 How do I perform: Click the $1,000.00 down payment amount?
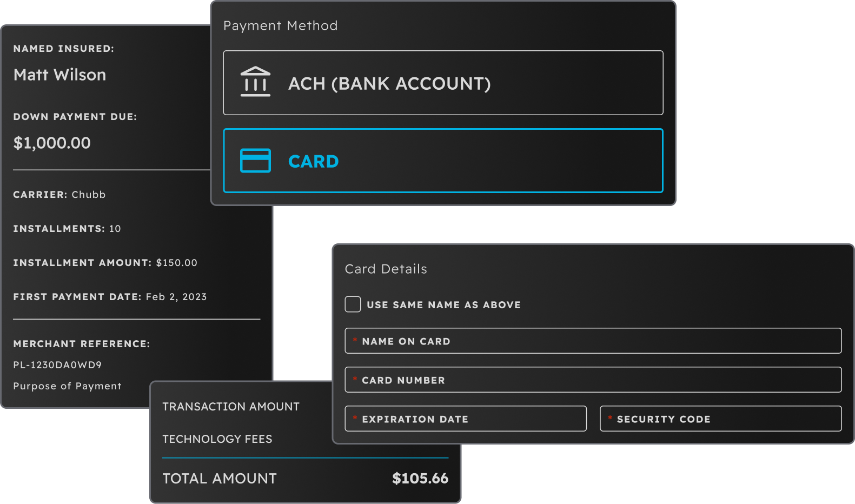tap(52, 143)
